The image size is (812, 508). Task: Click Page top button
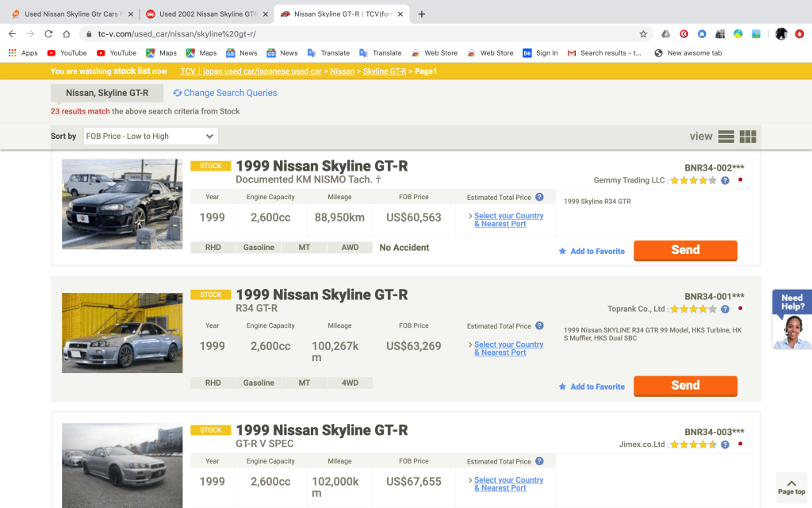tap(791, 487)
